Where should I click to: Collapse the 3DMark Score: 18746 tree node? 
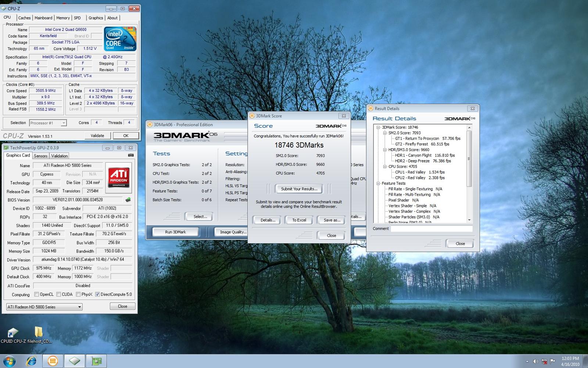(x=378, y=127)
